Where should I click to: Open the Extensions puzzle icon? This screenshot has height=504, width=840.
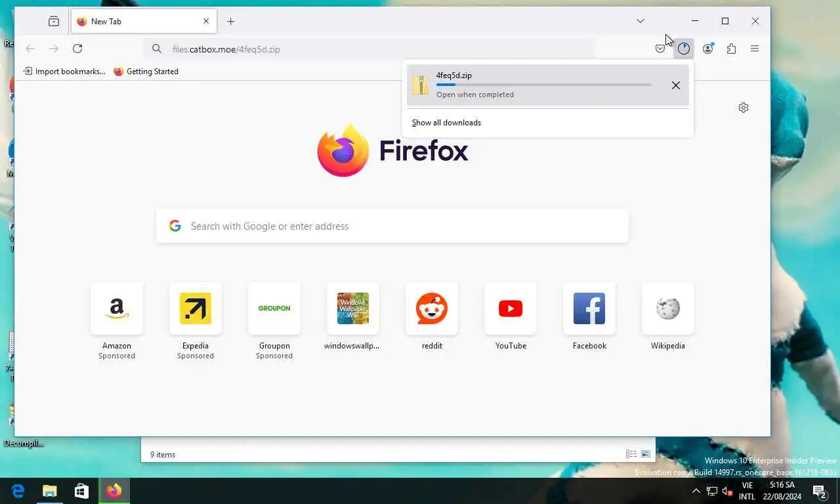coord(731,49)
